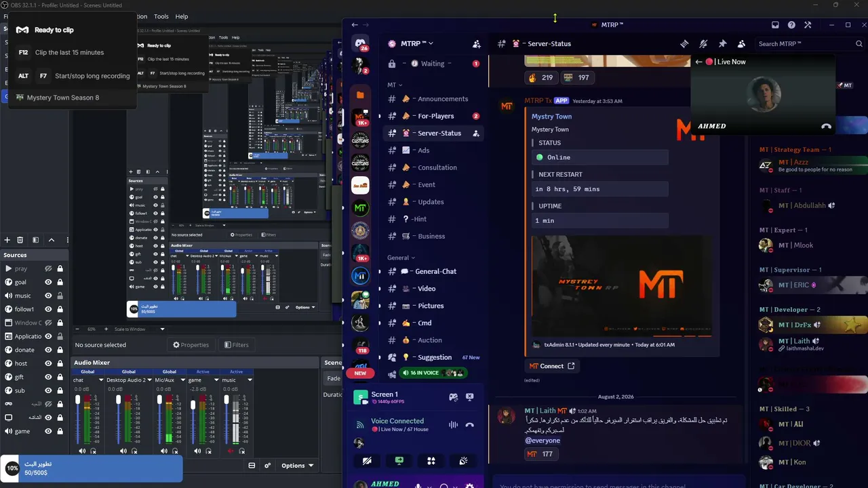Adjust the Mic/Aux volume fader
This screenshot has height=488, width=868.
[159, 400]
